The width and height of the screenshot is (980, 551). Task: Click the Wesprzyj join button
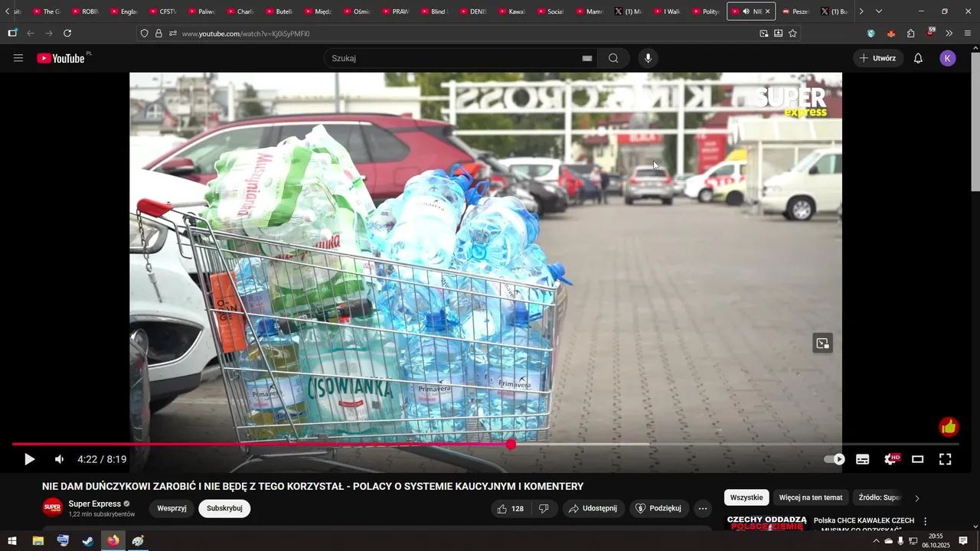[172, 508]
